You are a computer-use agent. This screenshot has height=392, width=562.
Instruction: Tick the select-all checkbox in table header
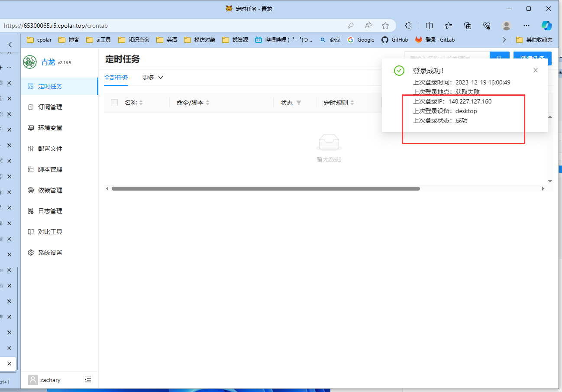tap(114, 103)
